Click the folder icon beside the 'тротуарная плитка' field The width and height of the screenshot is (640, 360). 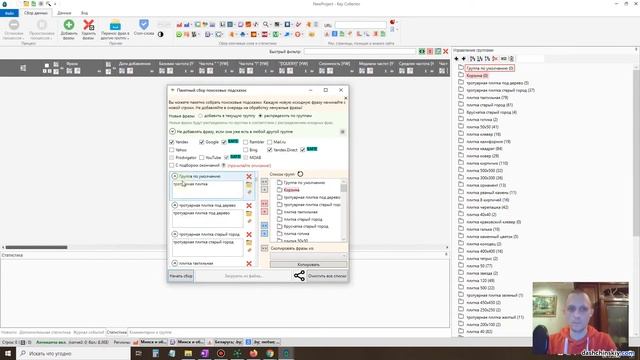click(249, 185)
